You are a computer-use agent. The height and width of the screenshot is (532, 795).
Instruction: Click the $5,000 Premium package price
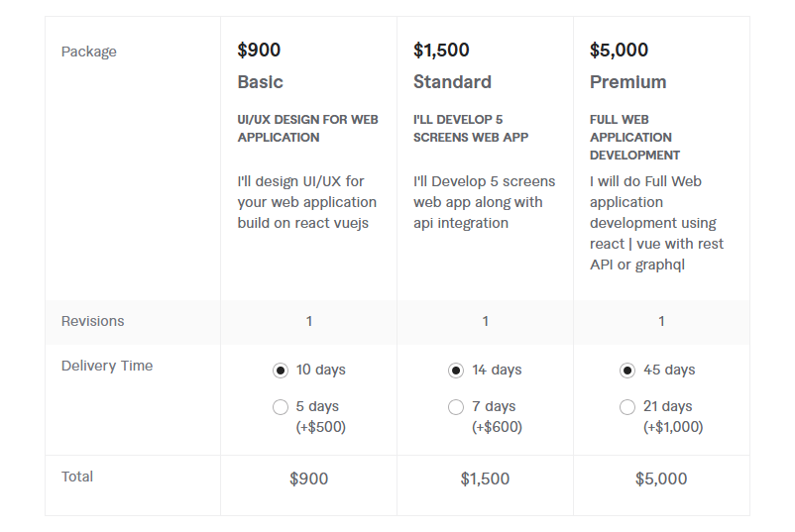(x=619, y=51)
